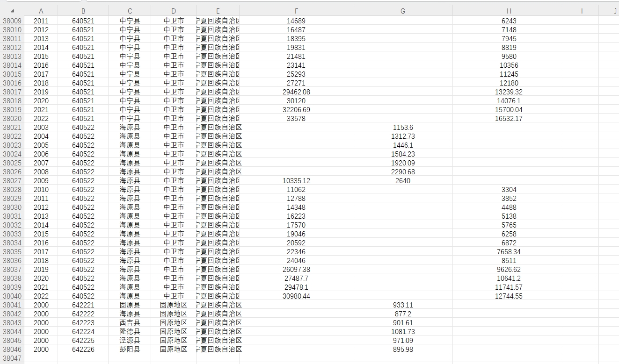Select row header 38046

(12, 349)
